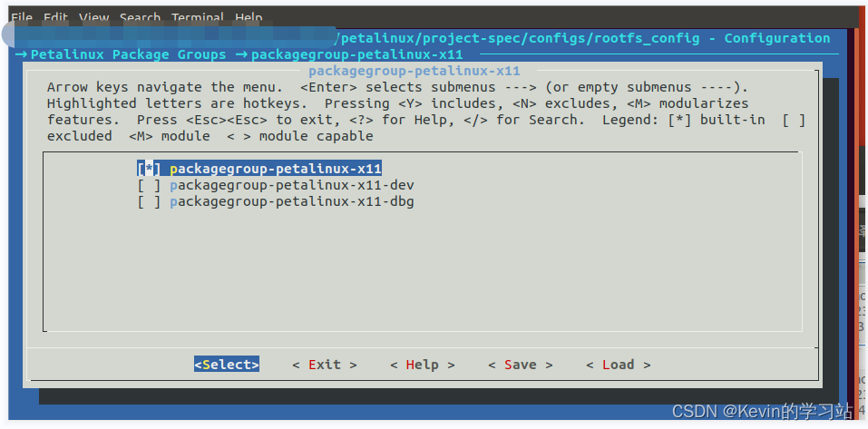Open the View menu

click(93, 17)
